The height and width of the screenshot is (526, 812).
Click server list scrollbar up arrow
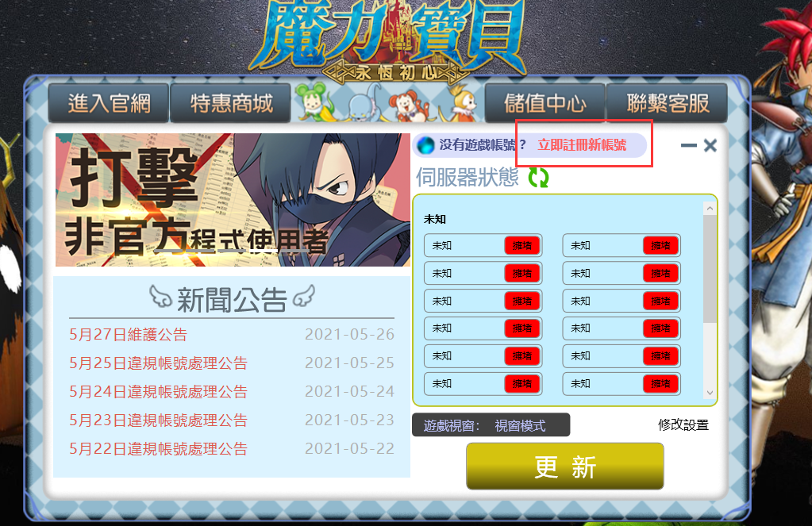(x=710, y=208)
